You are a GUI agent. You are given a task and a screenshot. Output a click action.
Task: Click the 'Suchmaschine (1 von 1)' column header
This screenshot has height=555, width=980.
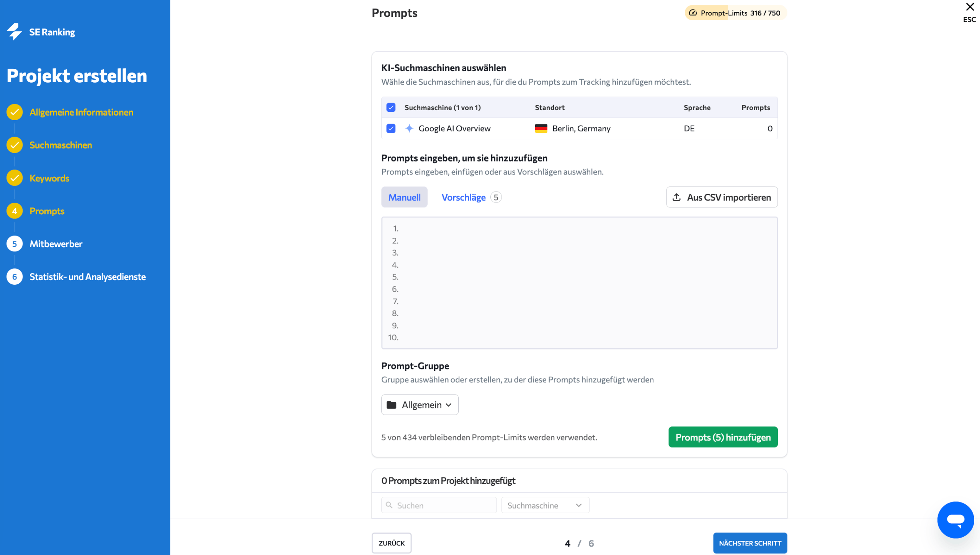coord(443,108)
